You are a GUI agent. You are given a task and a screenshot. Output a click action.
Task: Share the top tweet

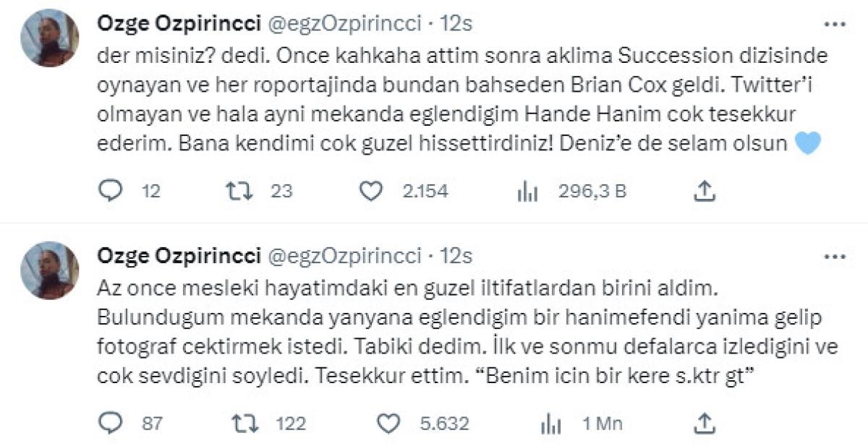pyautogui.click(x=704, y=191)
